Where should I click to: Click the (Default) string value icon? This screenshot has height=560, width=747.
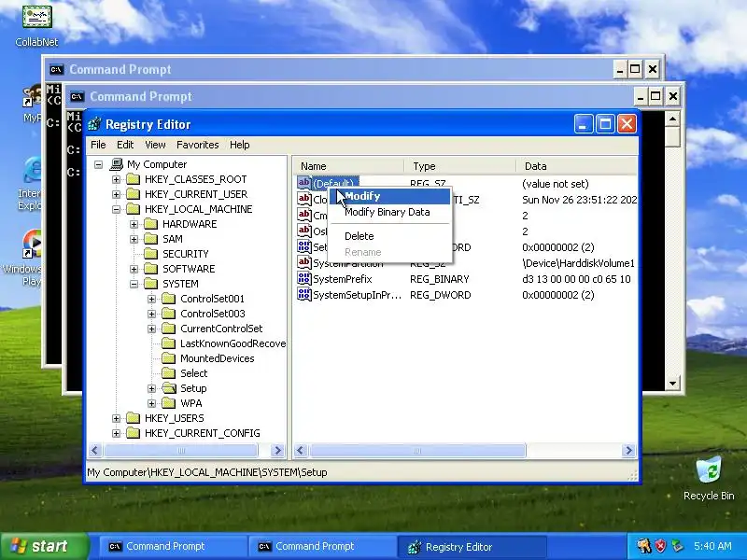point(304,183)
